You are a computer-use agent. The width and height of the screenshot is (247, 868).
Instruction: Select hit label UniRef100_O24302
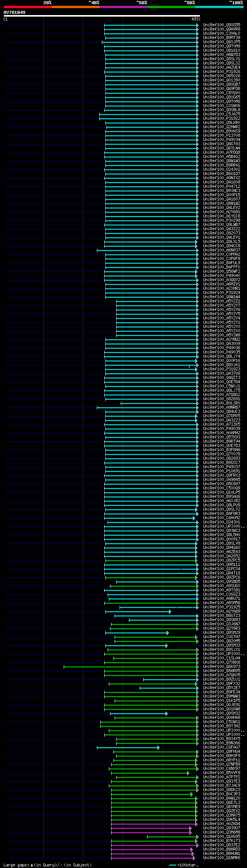(x=222, y=169)
